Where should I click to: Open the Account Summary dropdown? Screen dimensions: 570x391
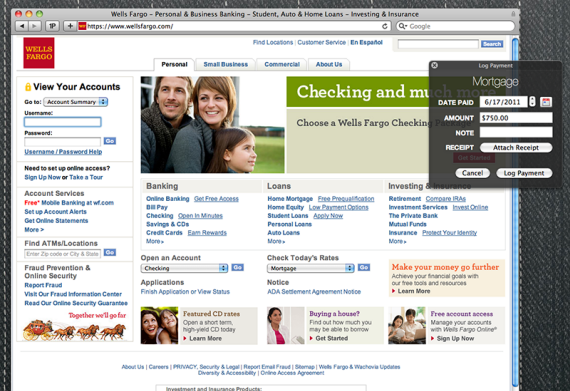76,102
